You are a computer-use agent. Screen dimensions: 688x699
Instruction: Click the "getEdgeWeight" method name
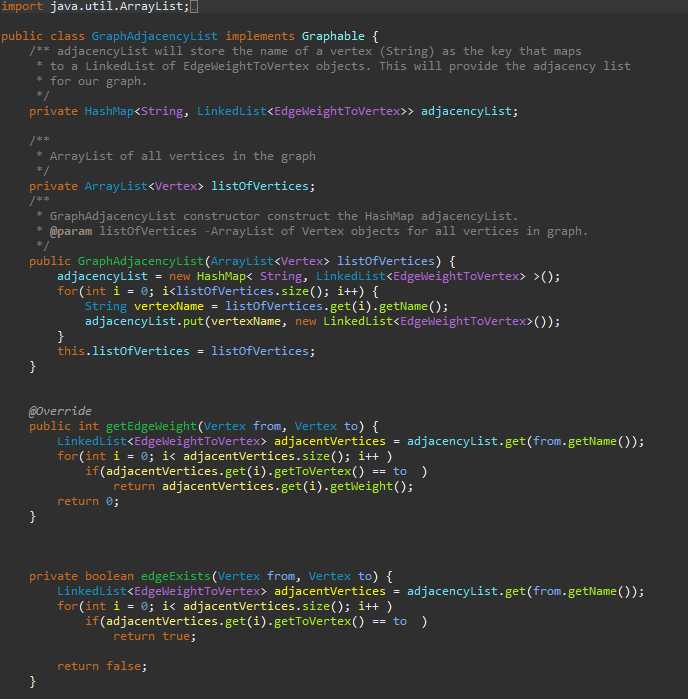[151, 426]
